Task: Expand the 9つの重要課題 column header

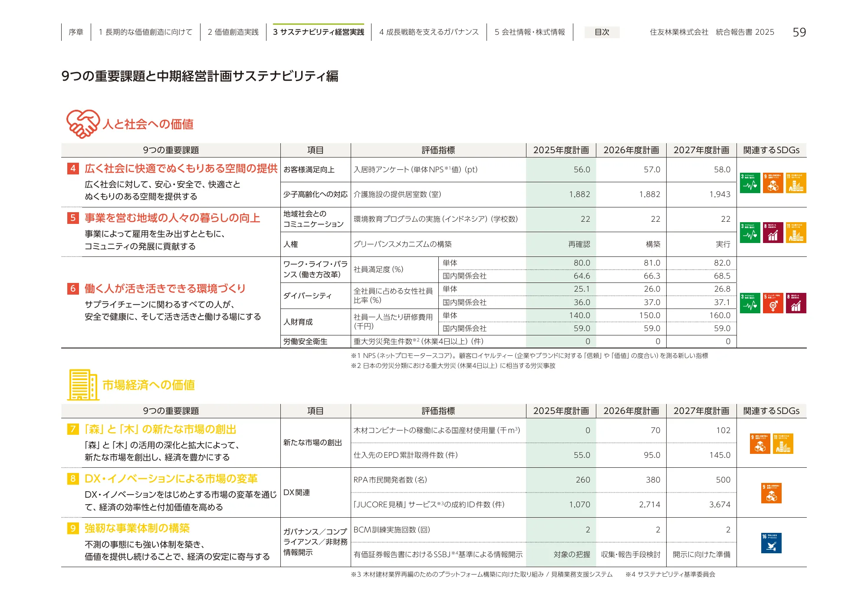Action: click(171, 150)
